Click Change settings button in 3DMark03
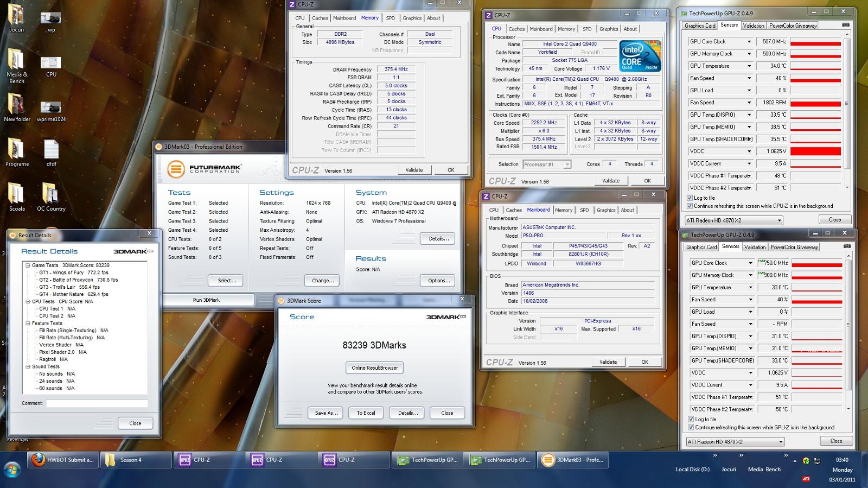Screen dimensions: 868x488 (322, 281)
